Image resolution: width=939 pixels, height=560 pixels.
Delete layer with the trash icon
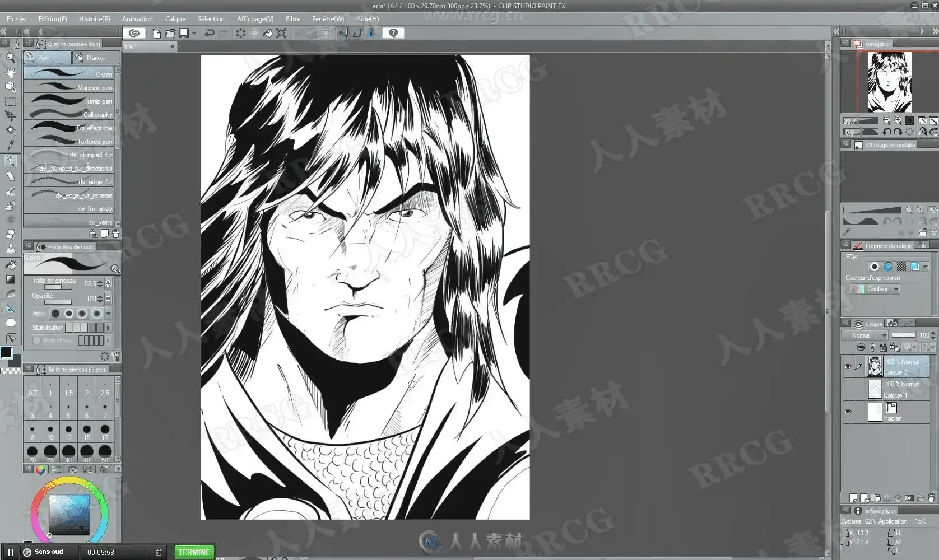[931, 498]
